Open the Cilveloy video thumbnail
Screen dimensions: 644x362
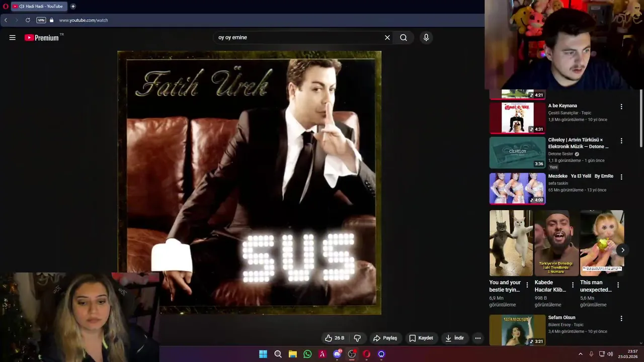coord(517,152)
